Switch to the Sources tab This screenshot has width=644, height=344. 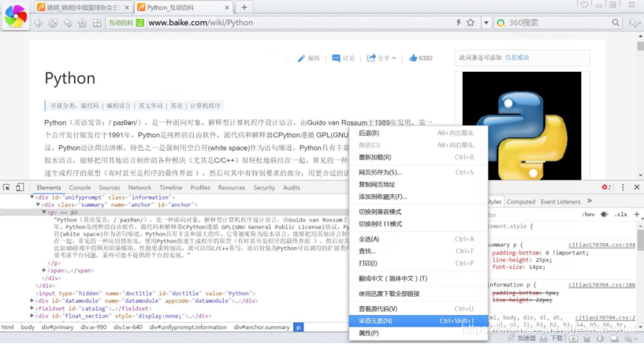tap(110, 188)
